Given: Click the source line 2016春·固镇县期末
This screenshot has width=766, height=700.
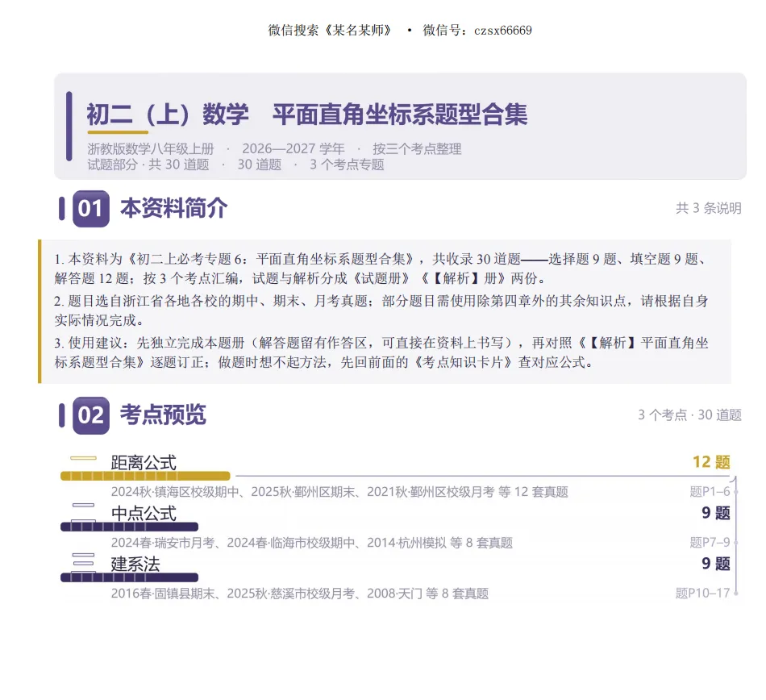Looking at the screenshot, I should pos(299,594).
